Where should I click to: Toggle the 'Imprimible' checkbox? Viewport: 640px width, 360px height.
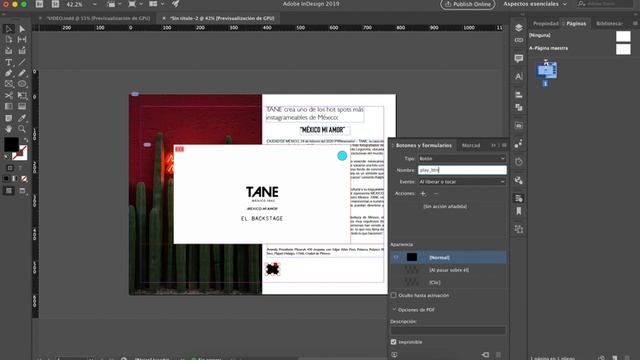[393, 342]
